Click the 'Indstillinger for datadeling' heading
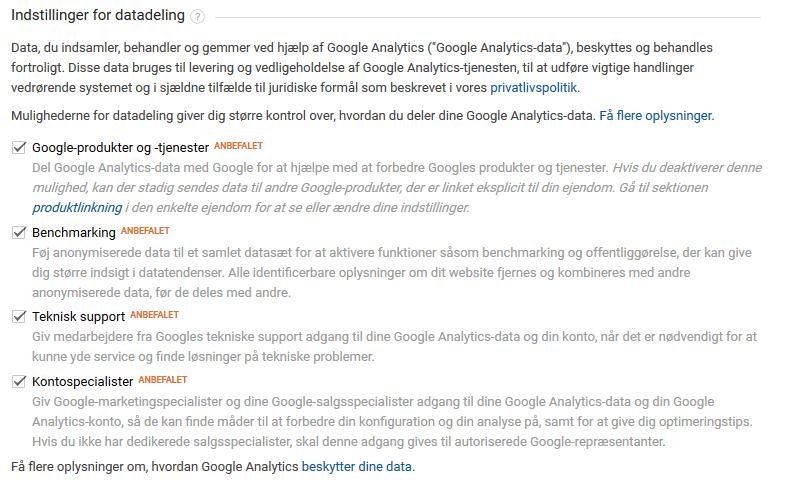Image resolution: width=791 pixels, height=485 pixels. coord(97,17)
